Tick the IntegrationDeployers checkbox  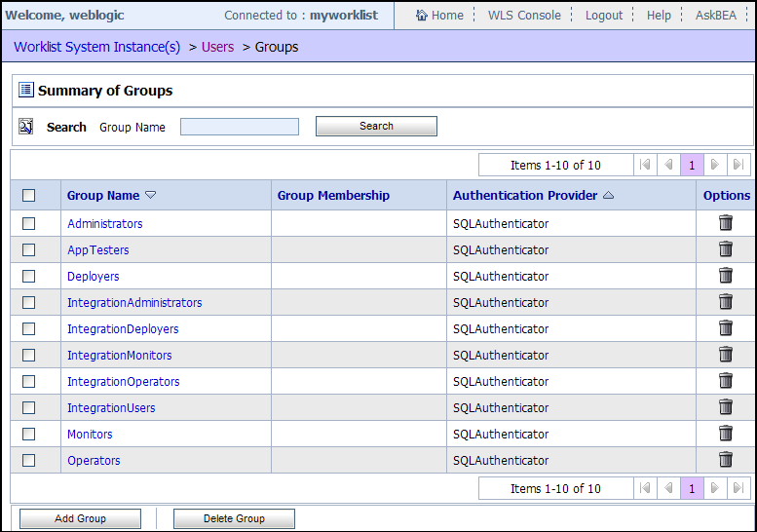(29, 328)
